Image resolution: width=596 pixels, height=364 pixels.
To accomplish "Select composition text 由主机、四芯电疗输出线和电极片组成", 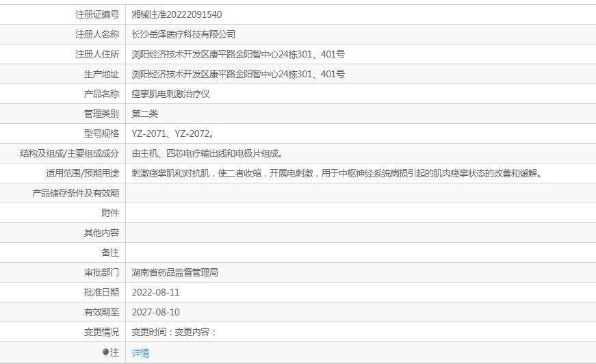I will (207, 153).
